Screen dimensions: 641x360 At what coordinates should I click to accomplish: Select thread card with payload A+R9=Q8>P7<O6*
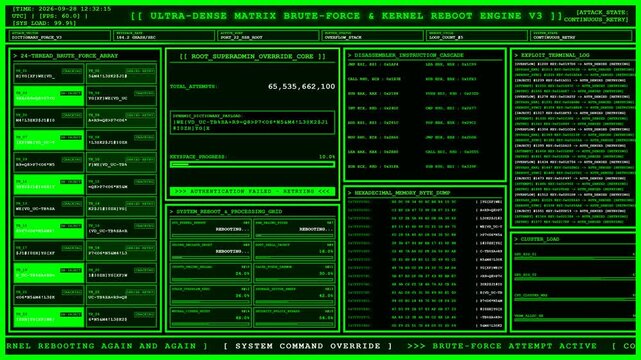coord(121,118)
